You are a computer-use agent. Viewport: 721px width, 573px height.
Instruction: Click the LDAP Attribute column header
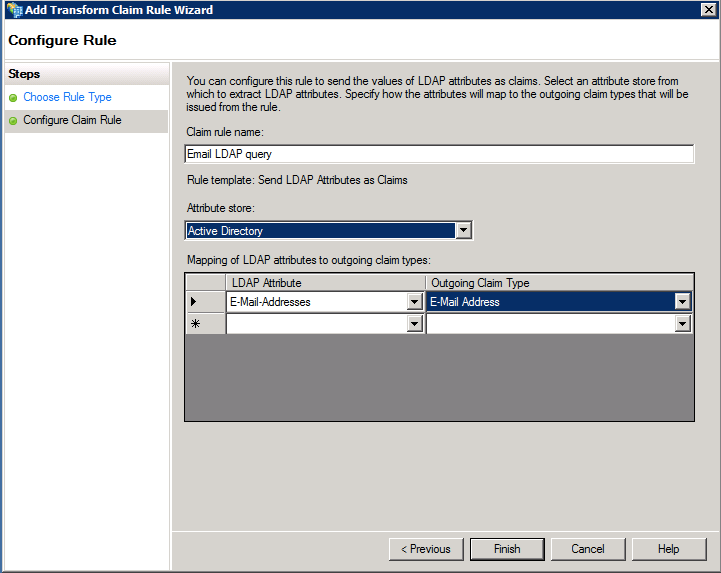tap(325, 283)
